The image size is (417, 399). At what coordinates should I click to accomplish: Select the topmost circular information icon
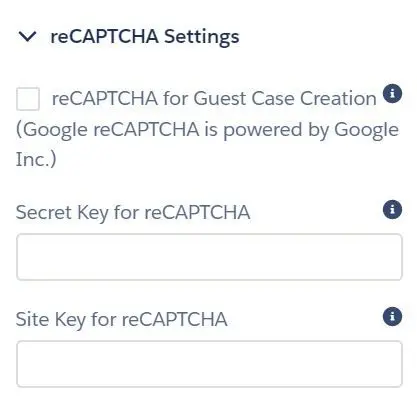click(x=392, y=94)
